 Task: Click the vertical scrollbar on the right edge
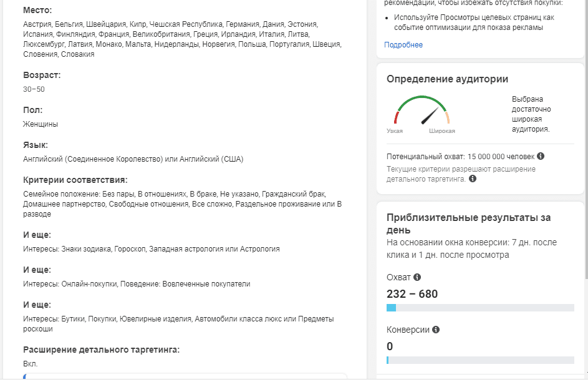click(586, 140)
